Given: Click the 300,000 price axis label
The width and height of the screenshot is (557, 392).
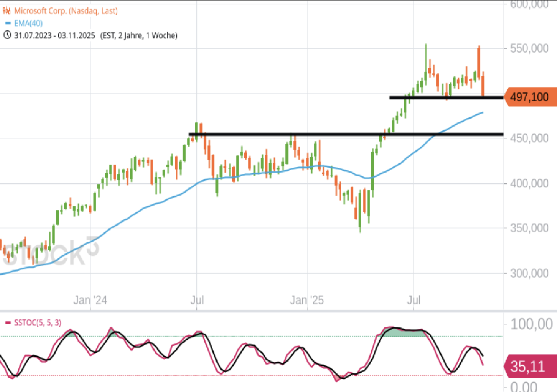Looking at the screenshot, I should [529, 273].
